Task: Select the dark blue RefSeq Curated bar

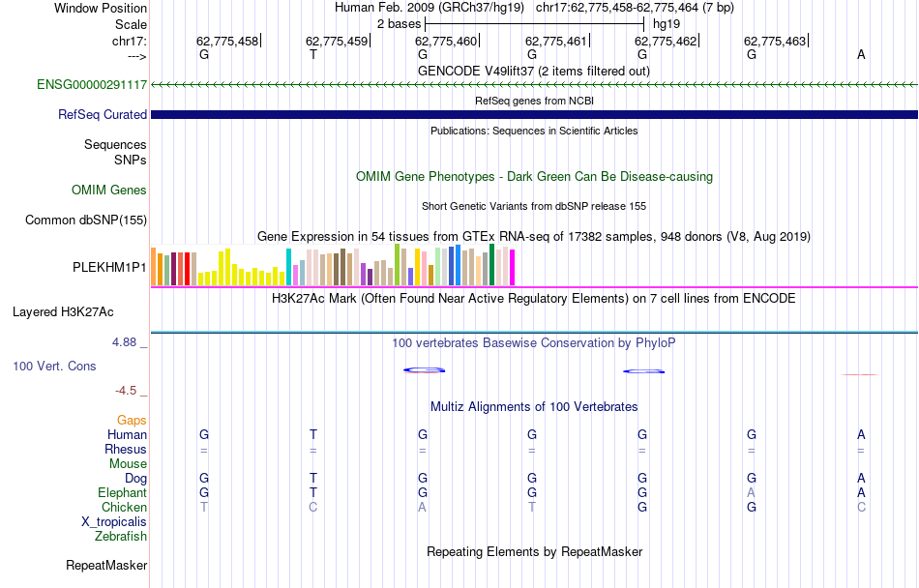Action: [x=534, y=115]
